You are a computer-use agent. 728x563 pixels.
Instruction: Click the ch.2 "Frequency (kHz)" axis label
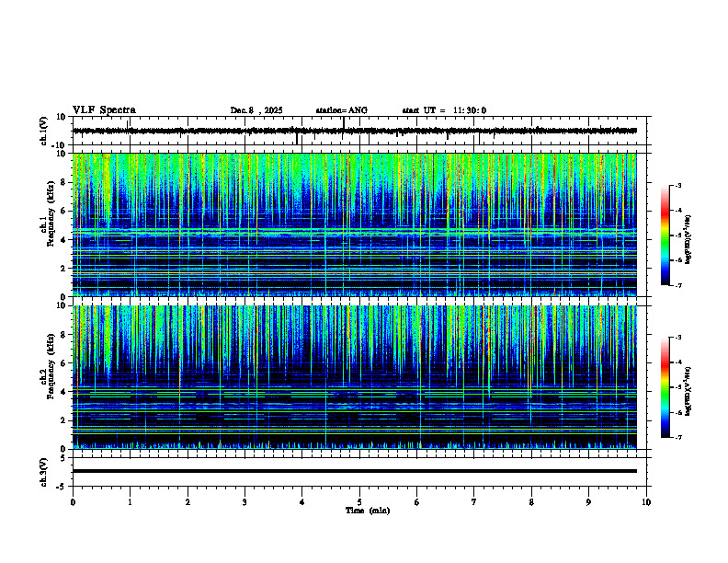click(51, 366)
